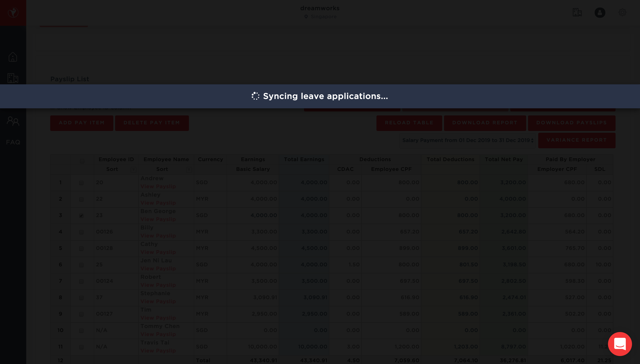Viewport: 640px width, 364px height.
Task: Open the Salary Payment period dropdown
Action: coord(467,140)
